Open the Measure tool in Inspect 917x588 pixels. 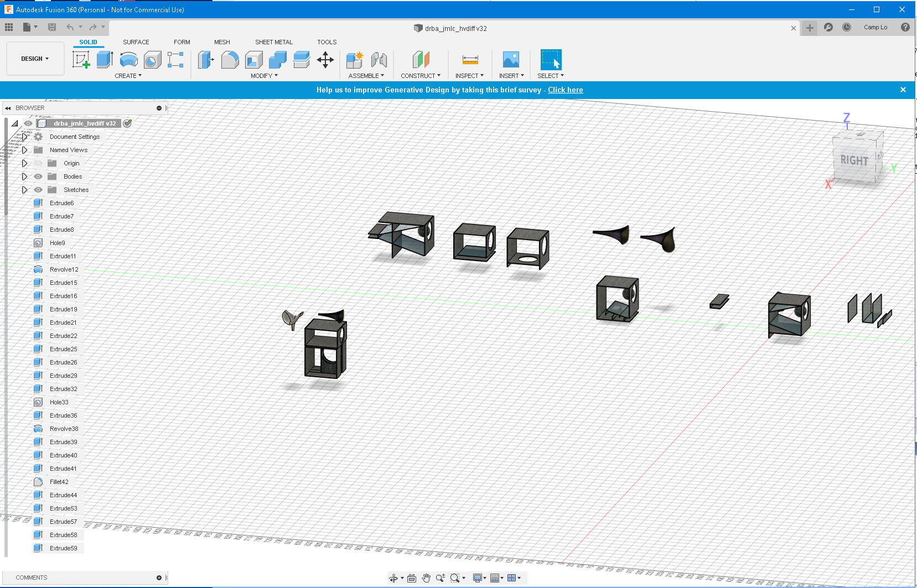tap(470, 60)
